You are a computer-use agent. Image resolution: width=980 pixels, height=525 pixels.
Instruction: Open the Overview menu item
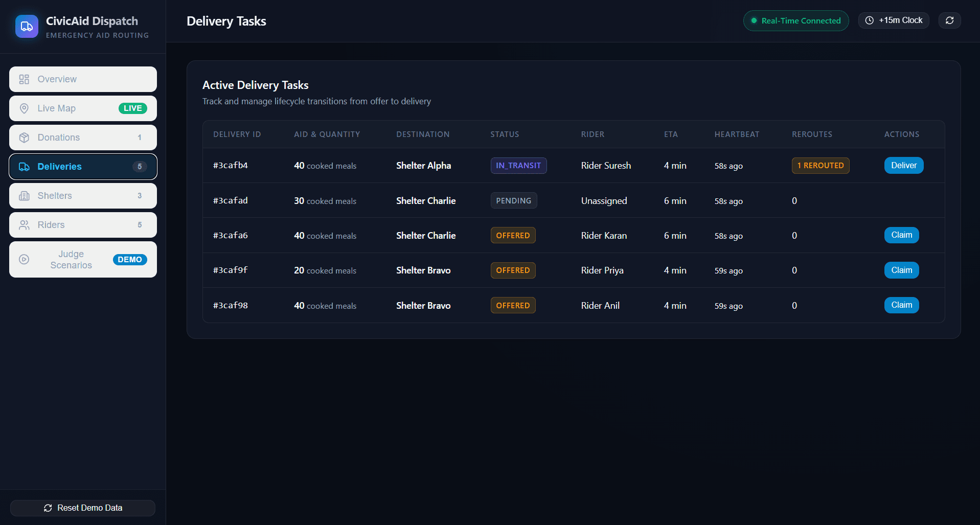tap(83, 79)
